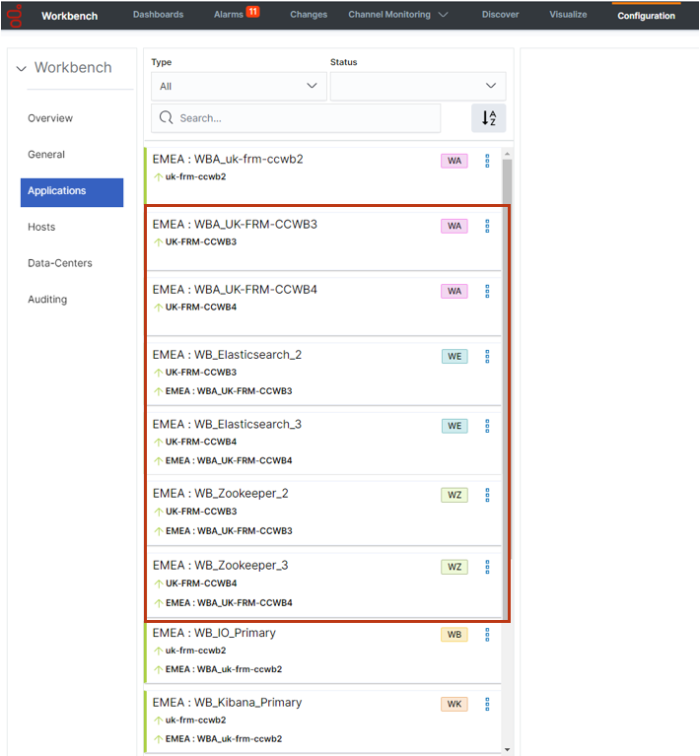Open the Alarms tab
The width and height of the screenshot is (700, 756).
pyautogui.click(x=228, y=15)
